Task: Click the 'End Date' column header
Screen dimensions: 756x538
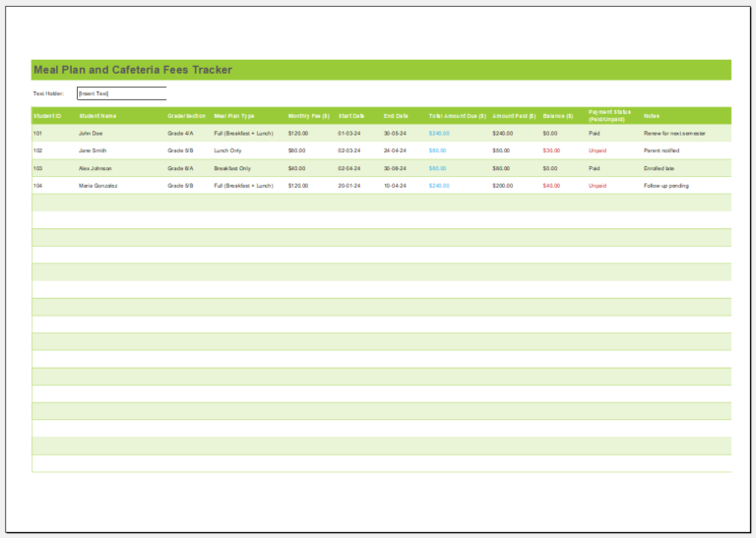Action: 396,116
